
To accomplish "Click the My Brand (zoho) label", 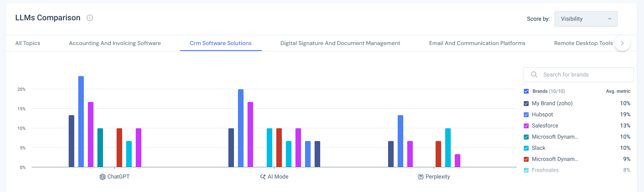I will (x=552, y=103).
